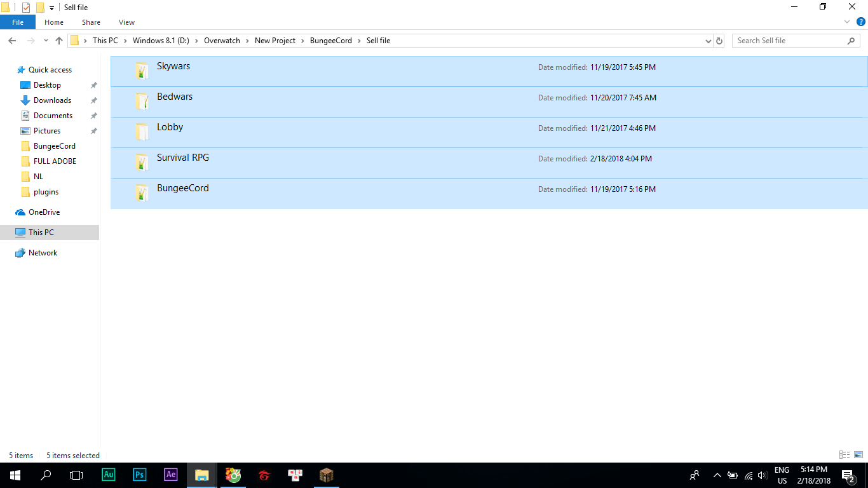Image resolution: width=868 pixels, height=488 pixels.
Task: Expand the ribbon with the chevron
Action: [x=847, y=22]
